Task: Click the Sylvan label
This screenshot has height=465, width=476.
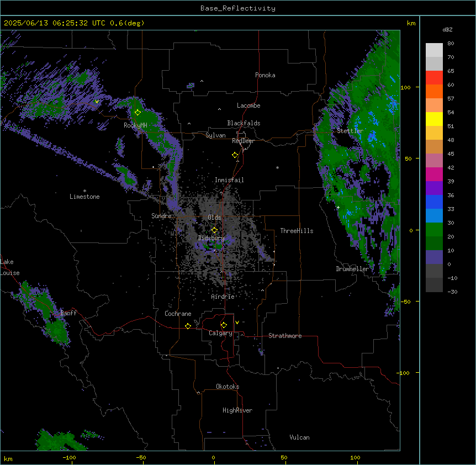Action: (x=215, y=135)
